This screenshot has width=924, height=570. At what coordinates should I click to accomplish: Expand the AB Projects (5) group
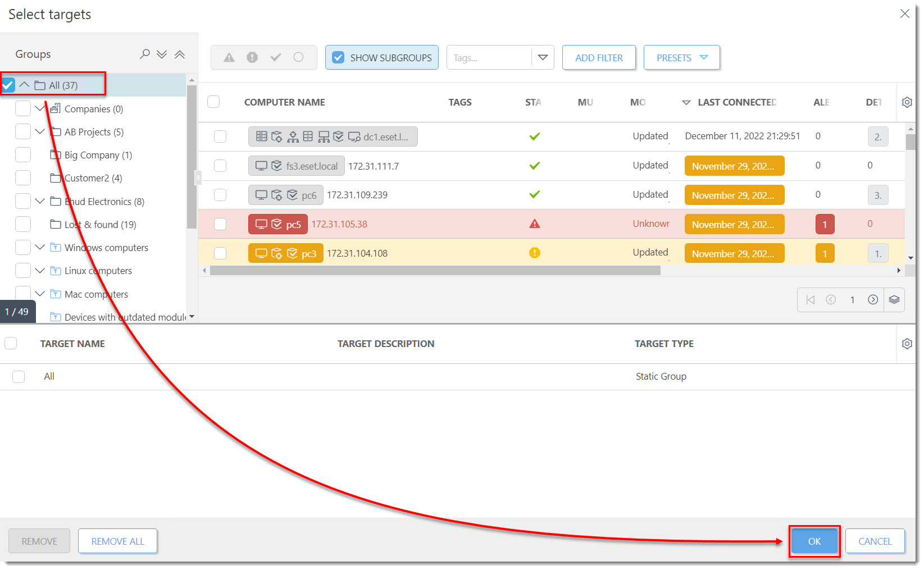[40, 131]
